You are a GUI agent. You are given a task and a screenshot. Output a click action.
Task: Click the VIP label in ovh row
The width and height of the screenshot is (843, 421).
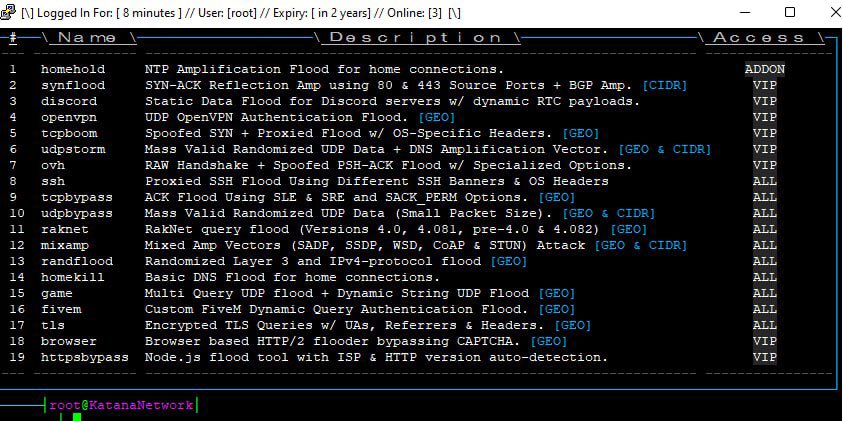(765, 166)
